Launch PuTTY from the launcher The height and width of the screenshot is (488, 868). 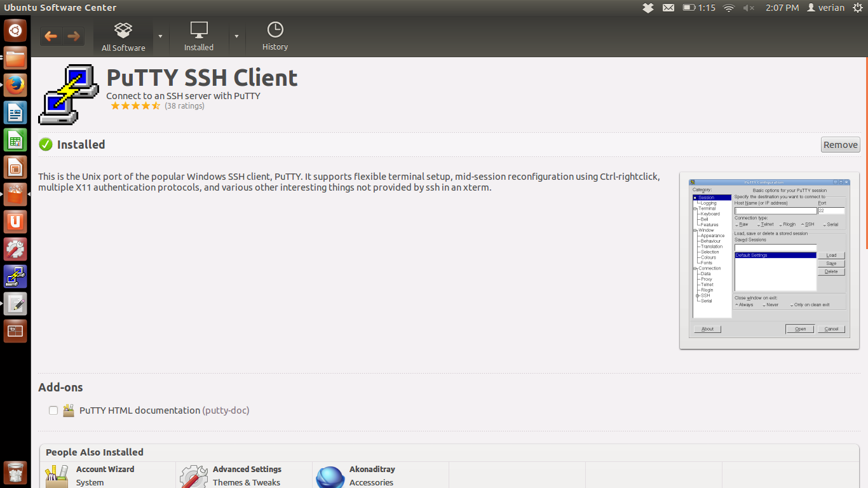[15, 276]
